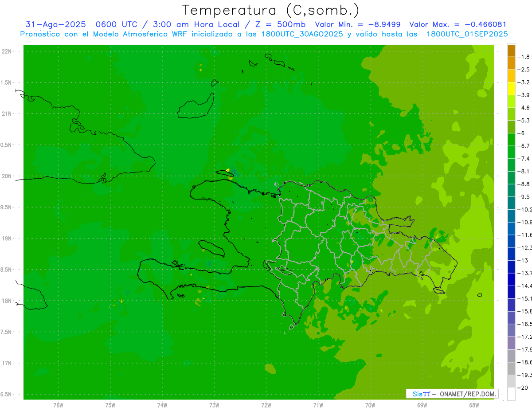
Task: Click the 71W longitude axis label
Action: click(318, 405)
